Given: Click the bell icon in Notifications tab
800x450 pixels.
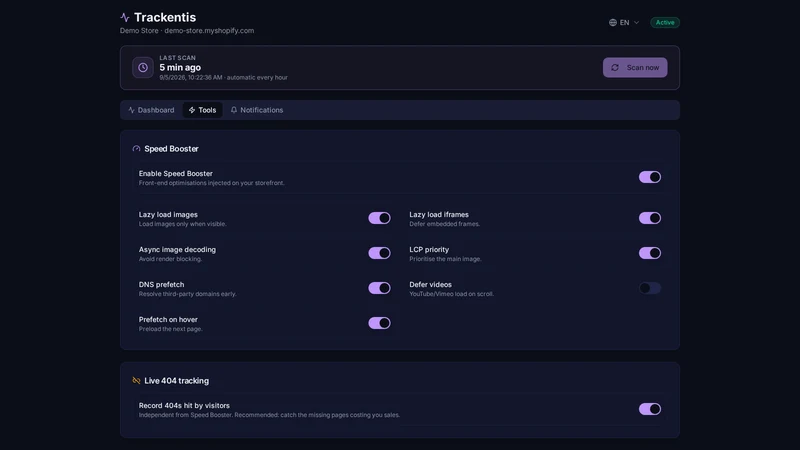Looking at the screenshot, I should (x=234, y=110).
